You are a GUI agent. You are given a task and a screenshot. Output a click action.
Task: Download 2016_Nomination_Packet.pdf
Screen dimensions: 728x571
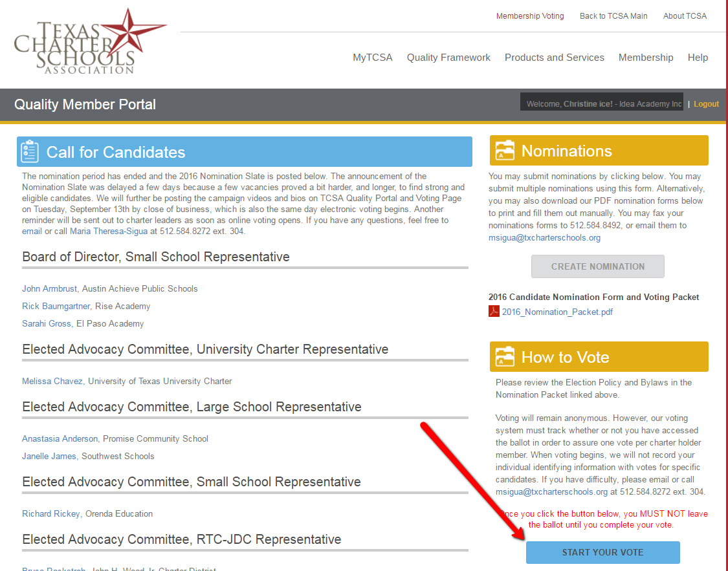(557, 312)
